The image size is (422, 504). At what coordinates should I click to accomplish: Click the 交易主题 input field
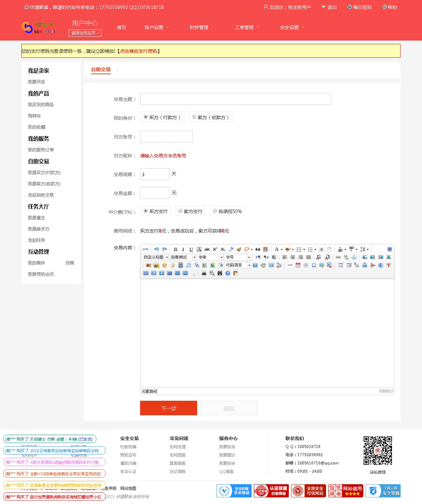click(x=235, y=99)
